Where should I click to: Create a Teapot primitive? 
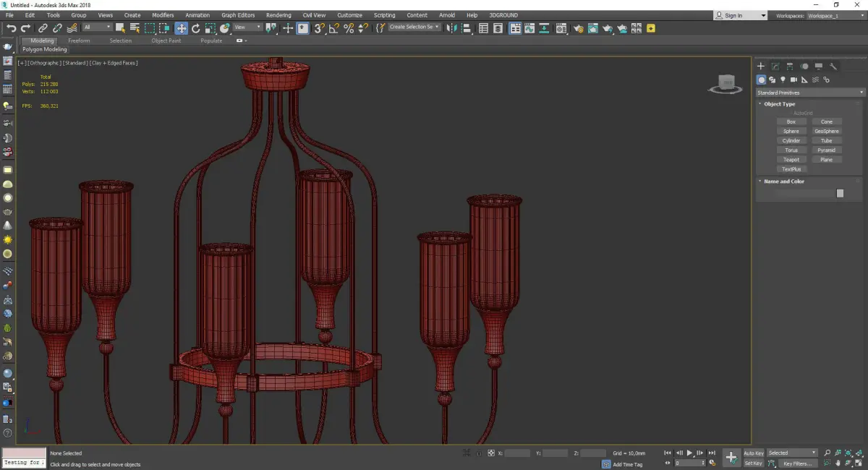[x=791, y=160]
